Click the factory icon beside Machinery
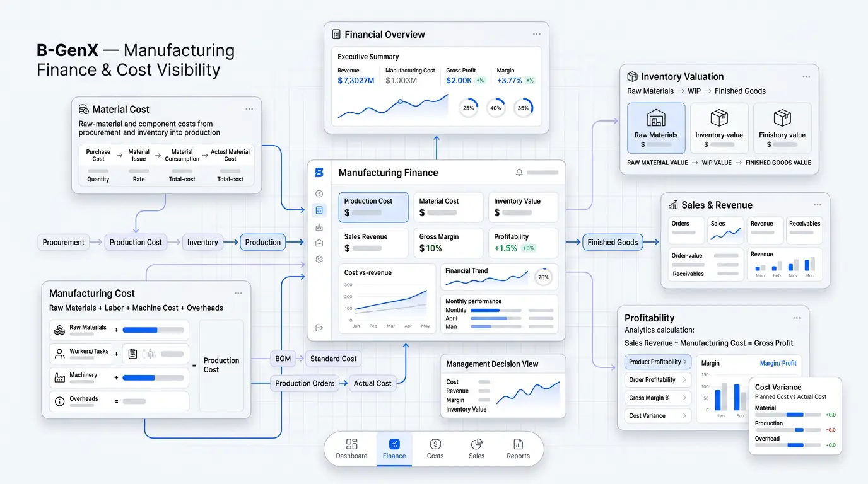 pos(60,377)
